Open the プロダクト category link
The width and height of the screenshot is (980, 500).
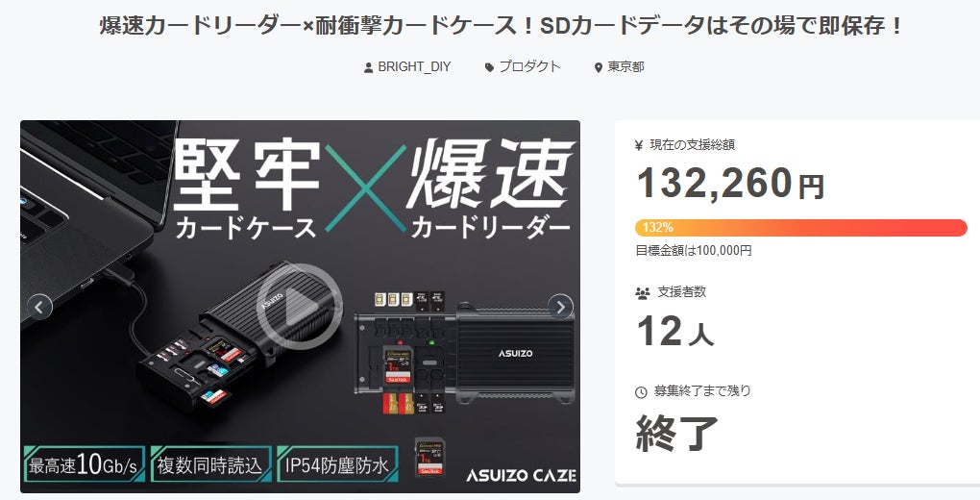pyautogui.click(x=529, y=67)
